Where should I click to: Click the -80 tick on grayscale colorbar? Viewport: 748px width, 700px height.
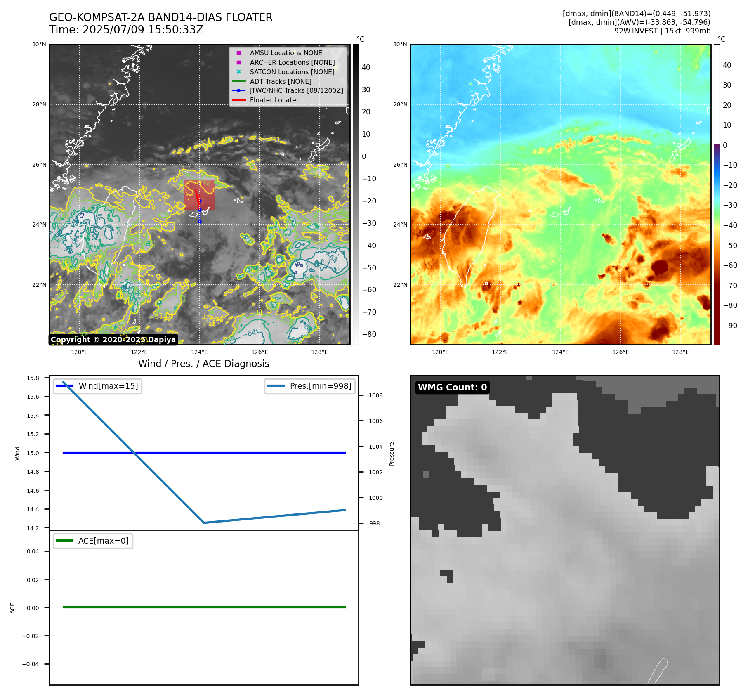point(369,334)
